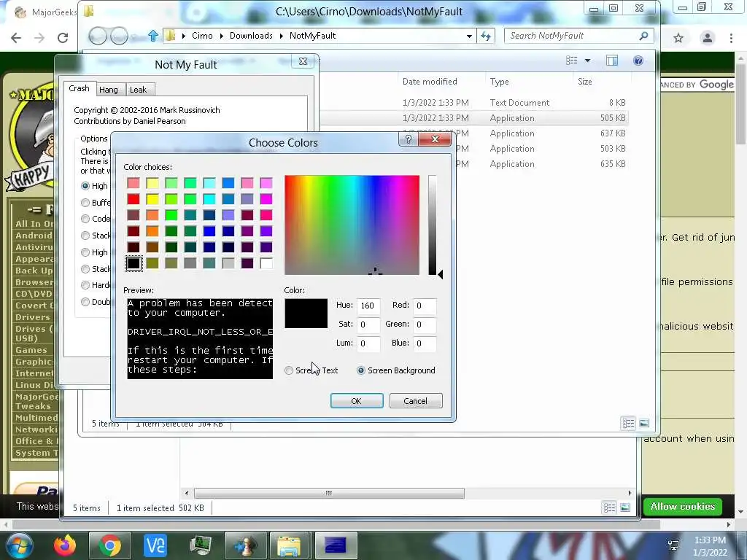
Task: Click the Red value field
Action: [x=425, y=306]
